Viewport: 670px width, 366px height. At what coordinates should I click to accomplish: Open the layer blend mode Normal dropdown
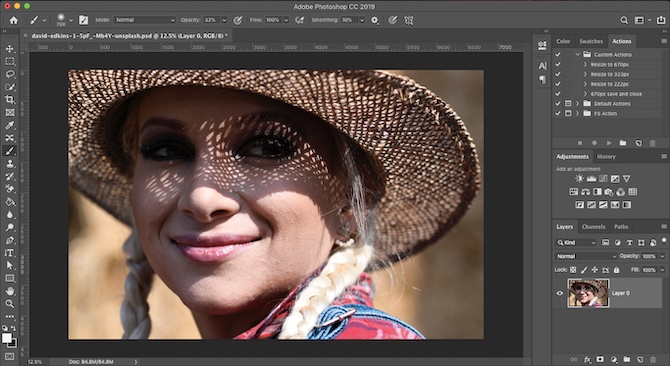point(586,256)
